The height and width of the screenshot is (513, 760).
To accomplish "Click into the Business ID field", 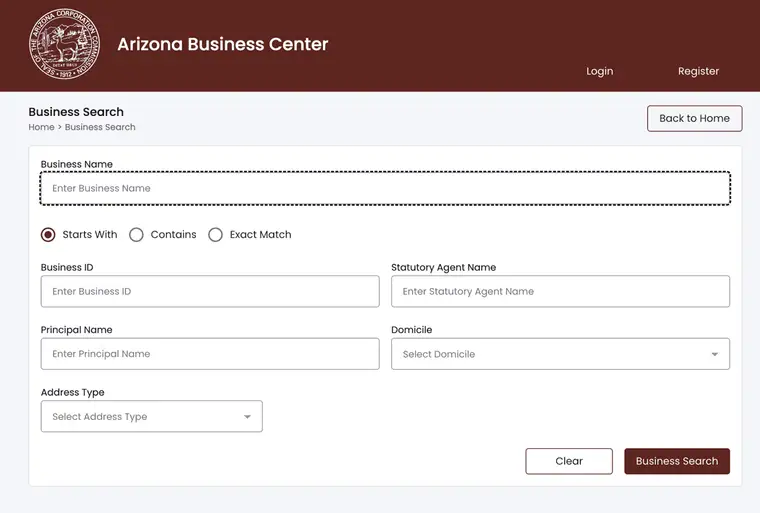I will (210, 291).
